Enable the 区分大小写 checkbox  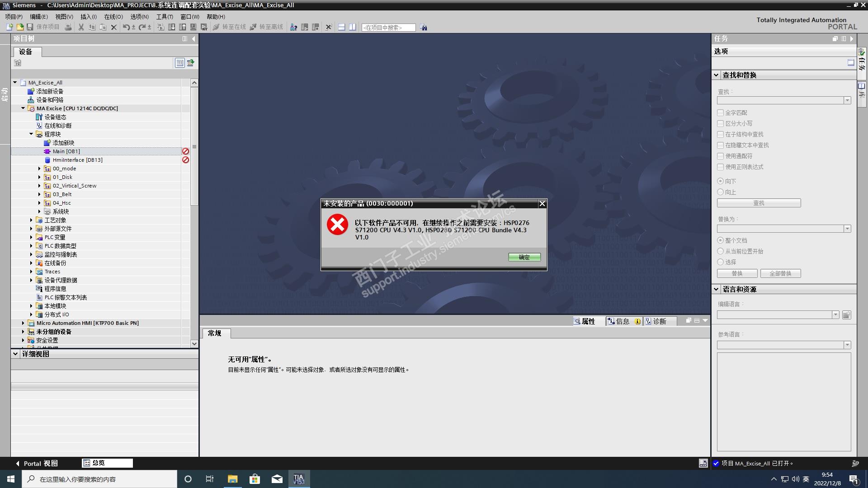coord(720,123)
